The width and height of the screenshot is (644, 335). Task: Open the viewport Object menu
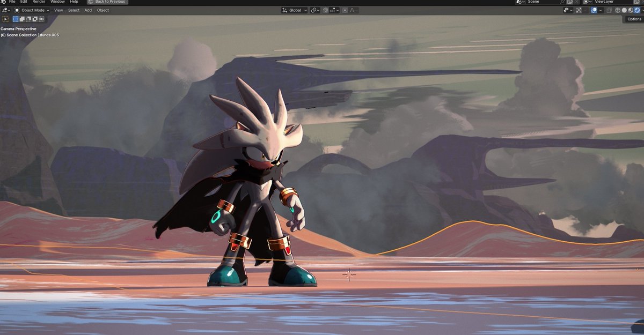click(103, 10)
